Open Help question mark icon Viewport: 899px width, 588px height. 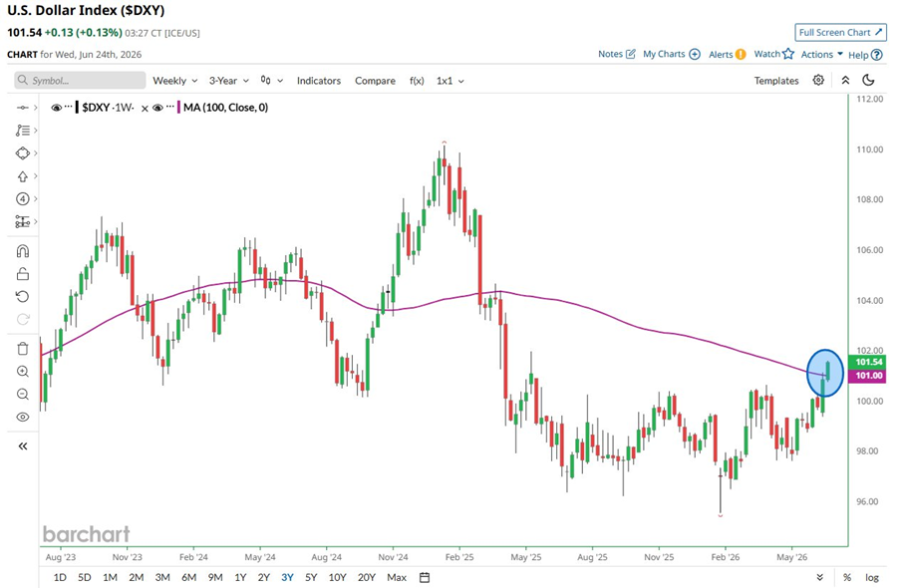(877, 55)
